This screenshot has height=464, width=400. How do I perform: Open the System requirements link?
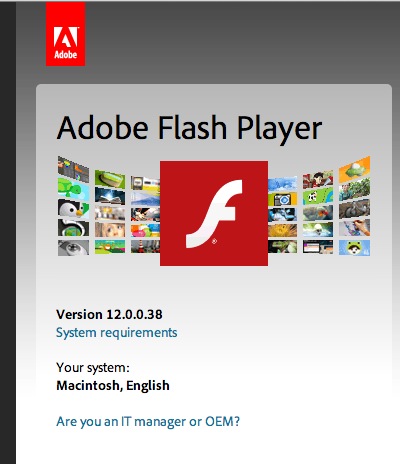coord(116,333)
